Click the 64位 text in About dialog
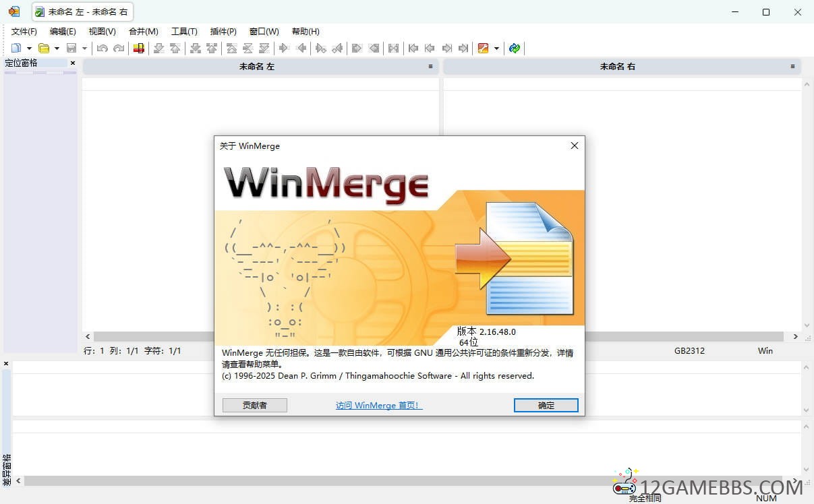814x504 pixels. 469,342
